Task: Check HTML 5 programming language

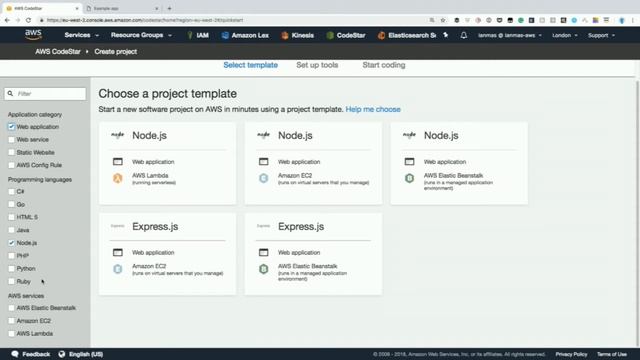Action: 11,217
